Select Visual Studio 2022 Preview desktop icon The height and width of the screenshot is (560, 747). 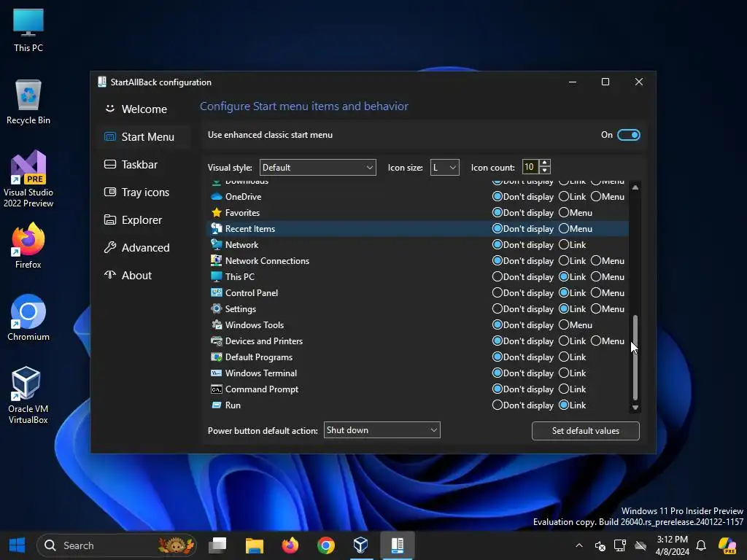click(28, 179)
